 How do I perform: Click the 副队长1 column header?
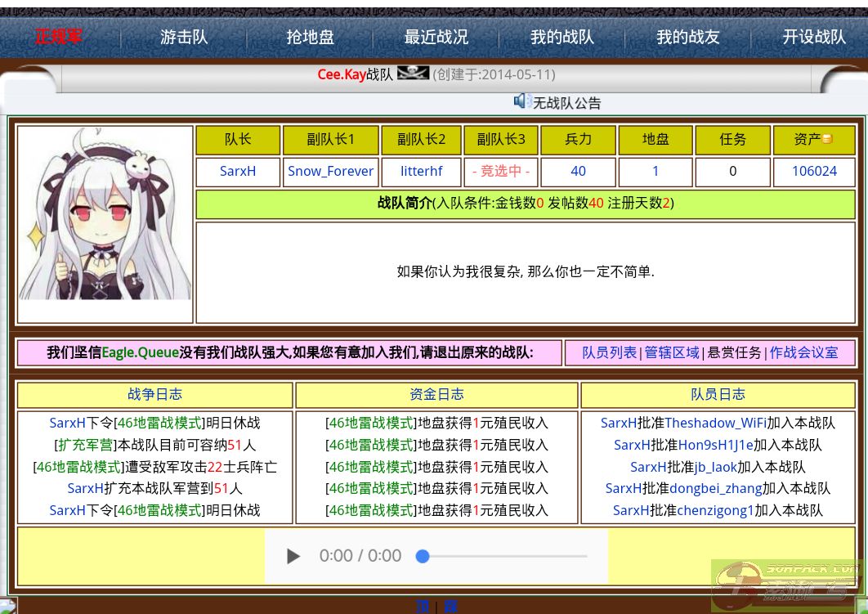(x=331, y=140)
